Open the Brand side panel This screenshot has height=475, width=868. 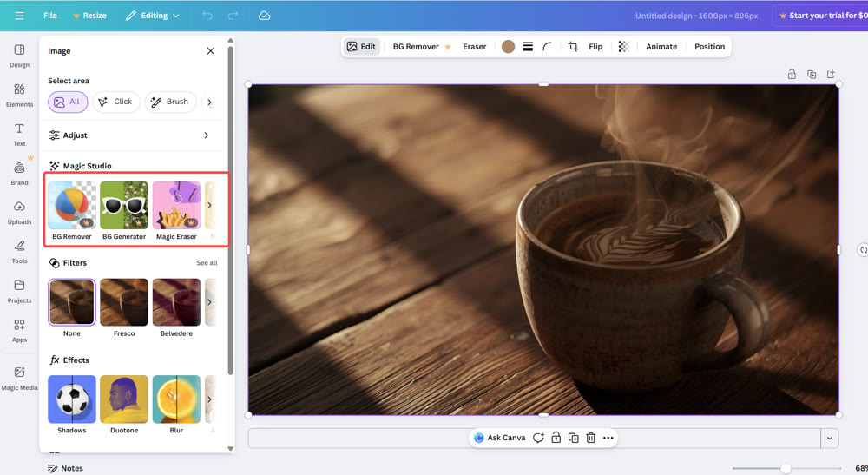19,174
